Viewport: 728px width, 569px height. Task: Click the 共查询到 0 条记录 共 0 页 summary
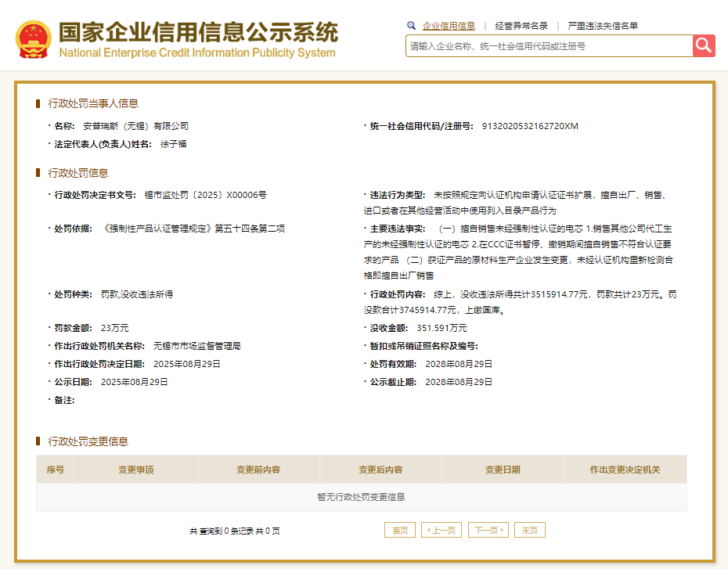pyautogui.click(x=235, y=531)
